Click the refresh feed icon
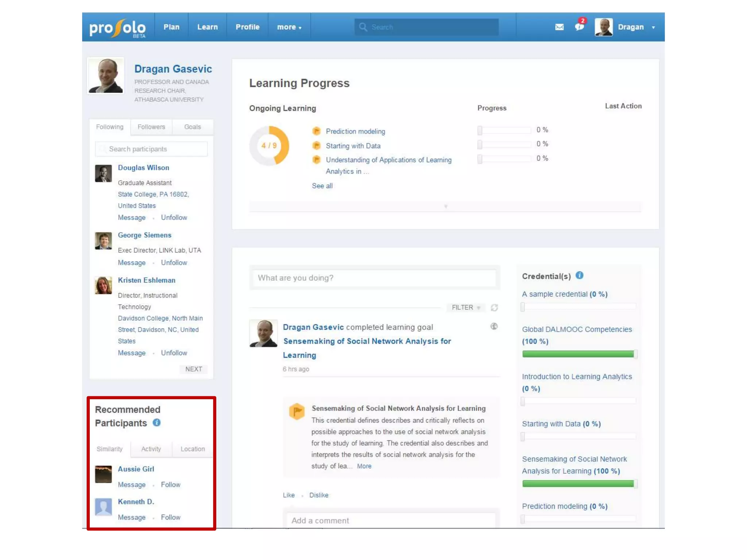This screenshot has height=560, width=747. pos(494,308)
